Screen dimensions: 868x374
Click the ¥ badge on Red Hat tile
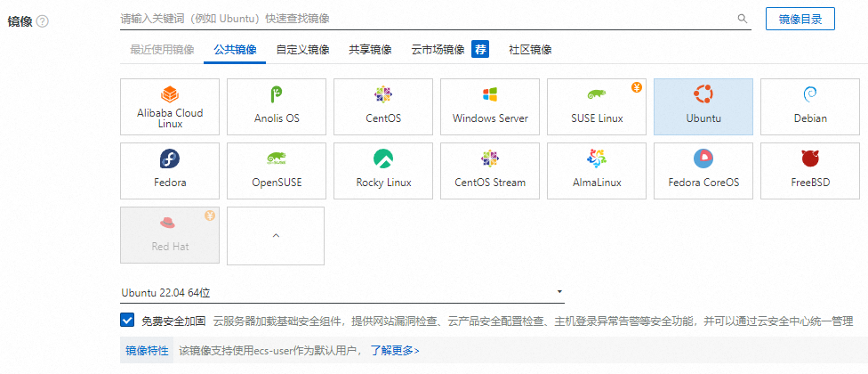(210, 215)
